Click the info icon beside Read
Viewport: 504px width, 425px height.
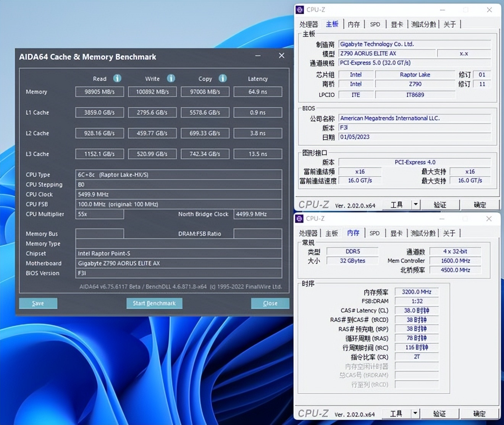pos(117,78)
